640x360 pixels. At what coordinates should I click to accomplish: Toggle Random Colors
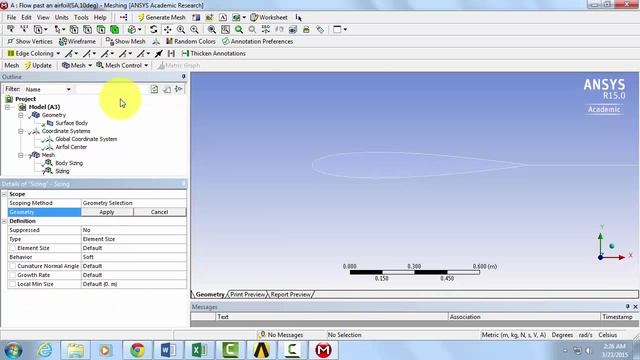[x=191, y=41]
